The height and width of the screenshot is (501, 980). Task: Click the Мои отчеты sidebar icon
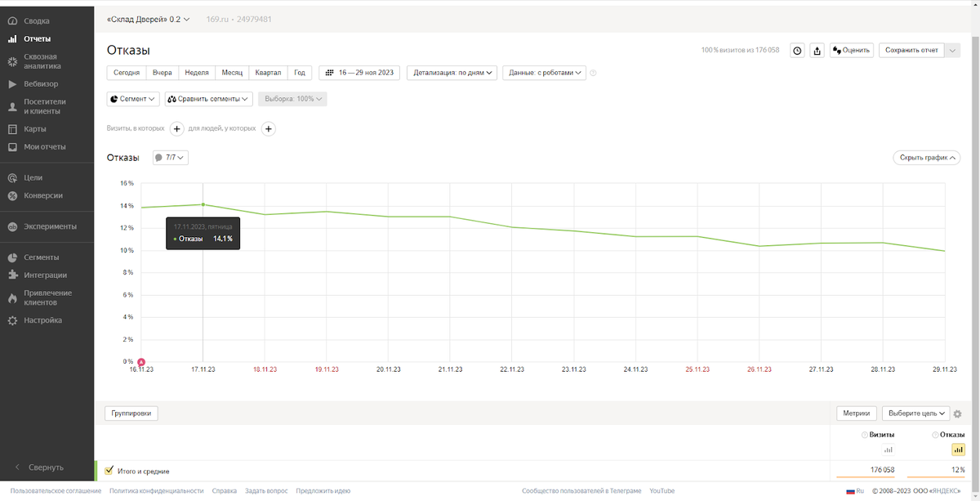[12, 147]
